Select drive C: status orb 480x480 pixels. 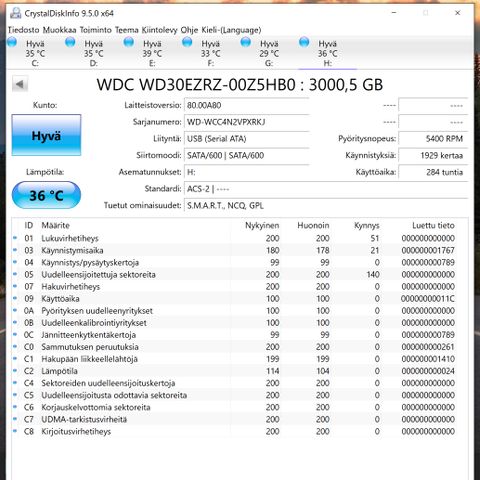tap(12, 42)
